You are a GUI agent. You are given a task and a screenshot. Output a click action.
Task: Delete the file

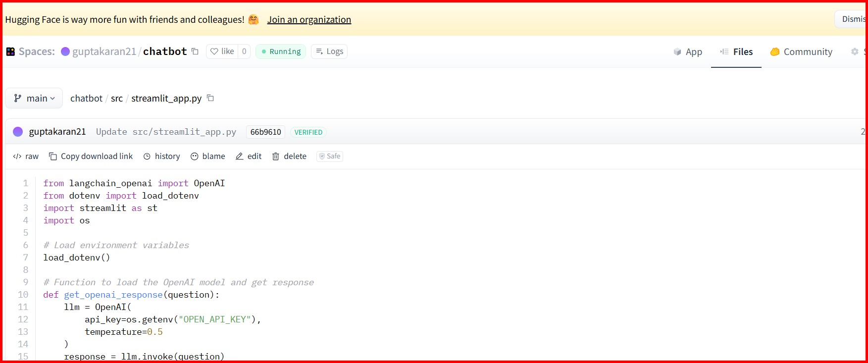click(289, 156)
